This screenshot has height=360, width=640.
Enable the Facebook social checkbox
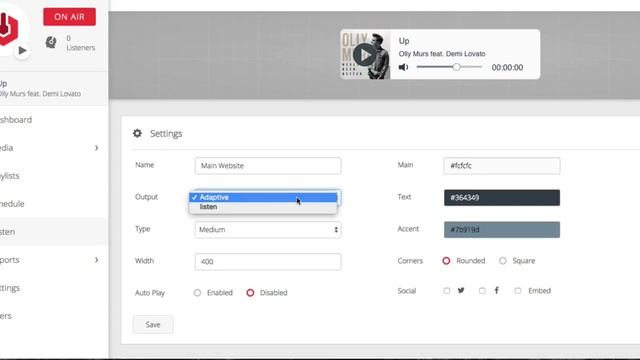(482, 291)
